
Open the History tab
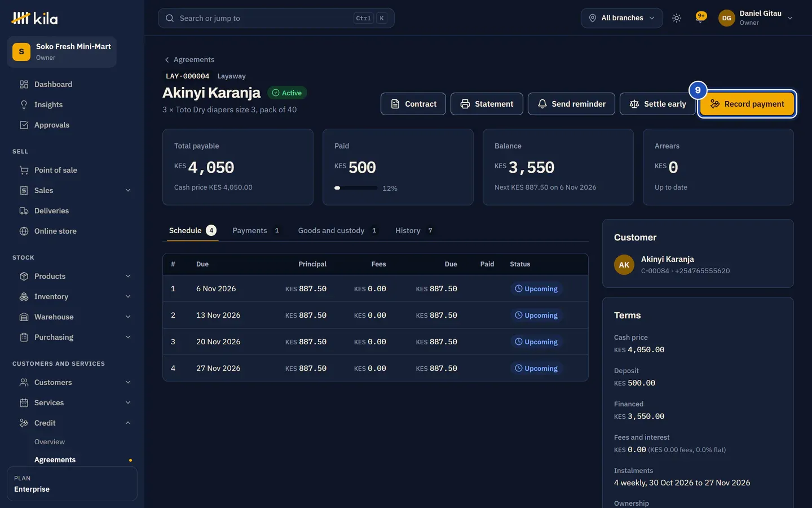[x=414, y=230]
